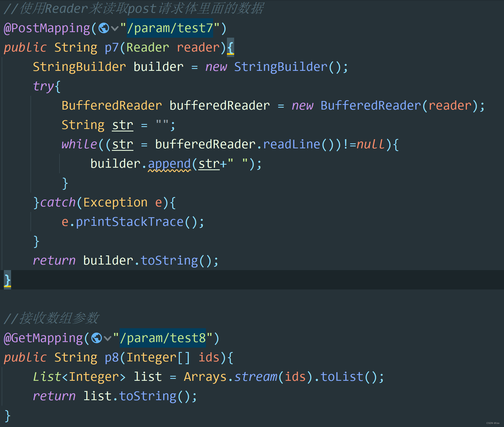Click the @GetMapping annotation
Viewport: 504px width, 427px height.
(43, 338)
